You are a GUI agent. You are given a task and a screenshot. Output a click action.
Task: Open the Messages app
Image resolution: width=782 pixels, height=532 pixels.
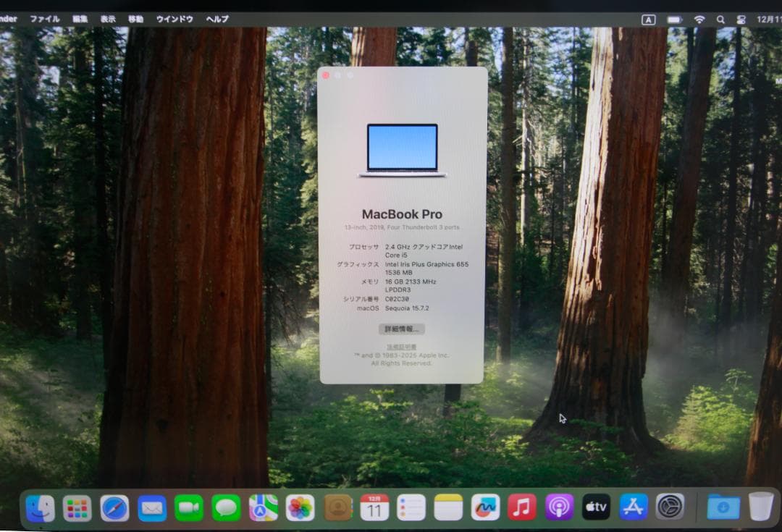pos(224,507)
